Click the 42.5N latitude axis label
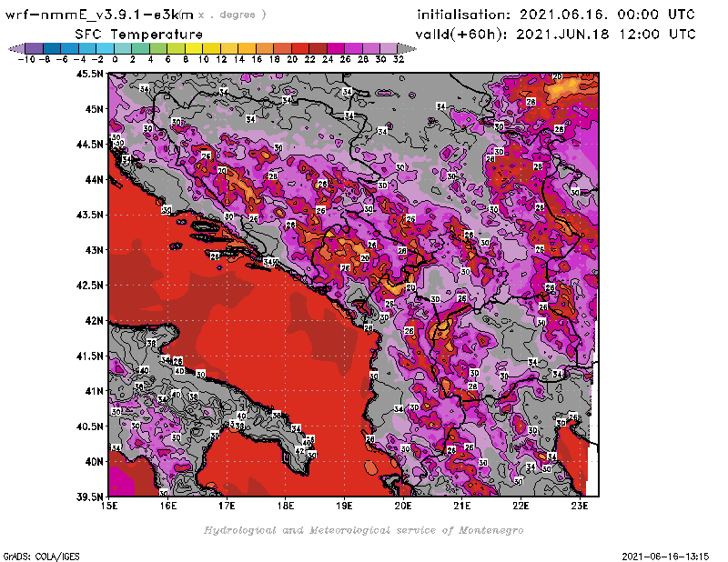The width and height of the screenshot is (728, 562). pos(89,286)
